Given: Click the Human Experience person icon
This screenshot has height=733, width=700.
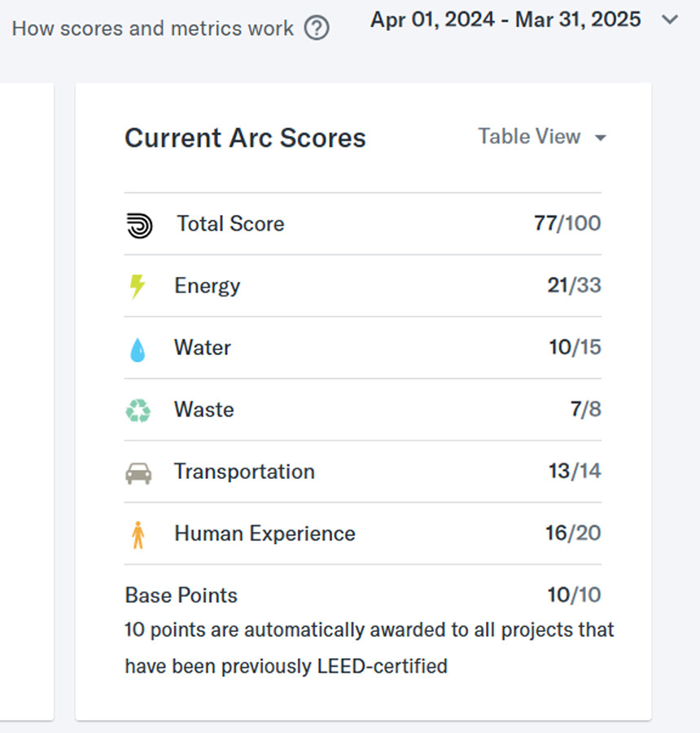Looking at the screenshot, I should (x=138, y=535).
